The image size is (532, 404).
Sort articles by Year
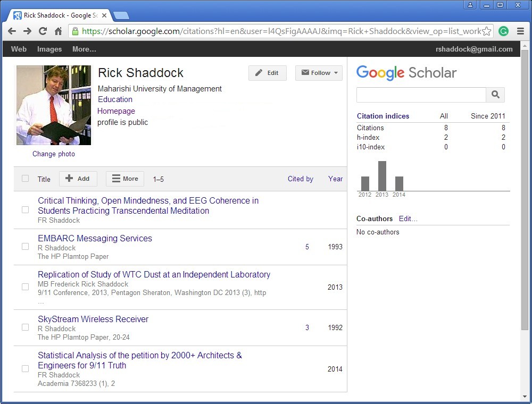click(x=335, y=179)
